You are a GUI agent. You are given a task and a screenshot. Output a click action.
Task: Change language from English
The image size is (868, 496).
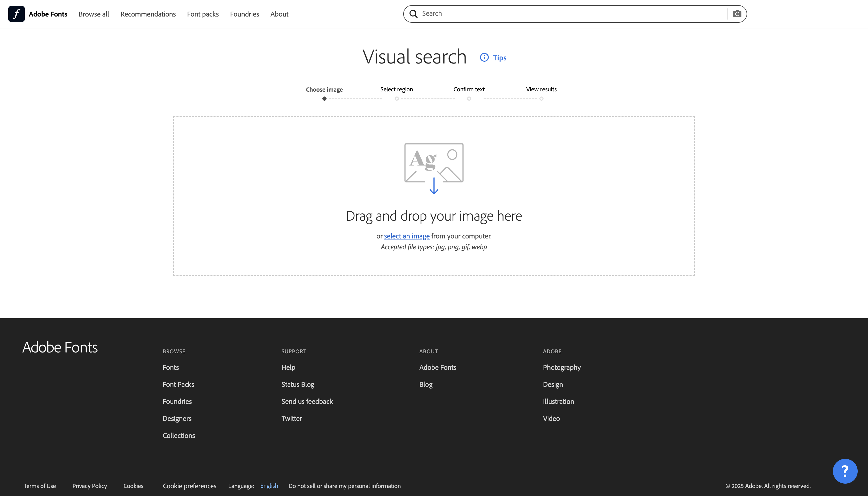[x=269, y=486]
